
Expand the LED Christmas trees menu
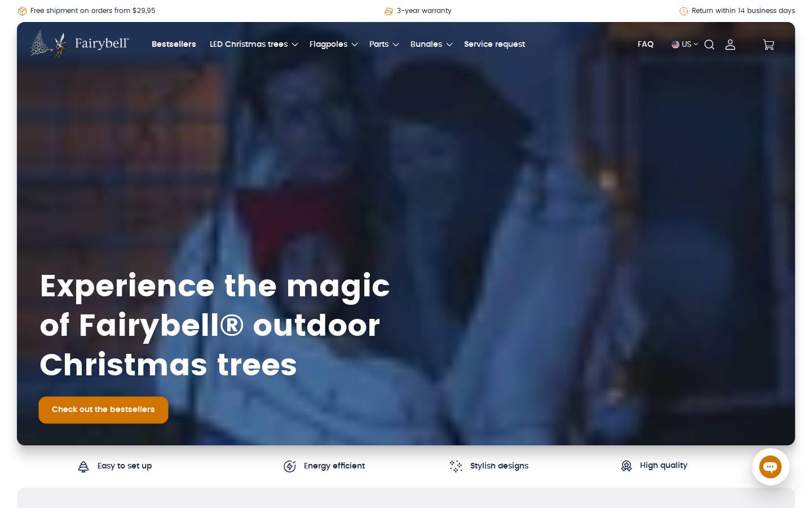click(x=254, y=44)
